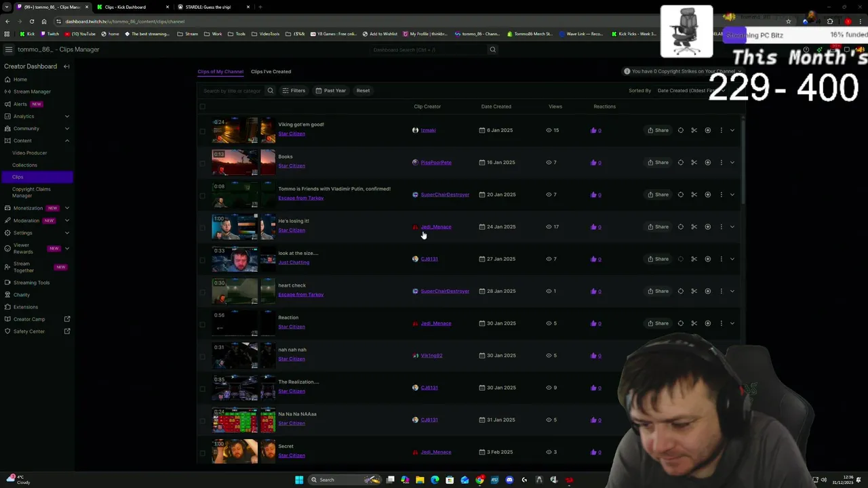Reset the clip filters
This screenshot has height=488, width=868.
pyautogui.click(x=363, y=91)
